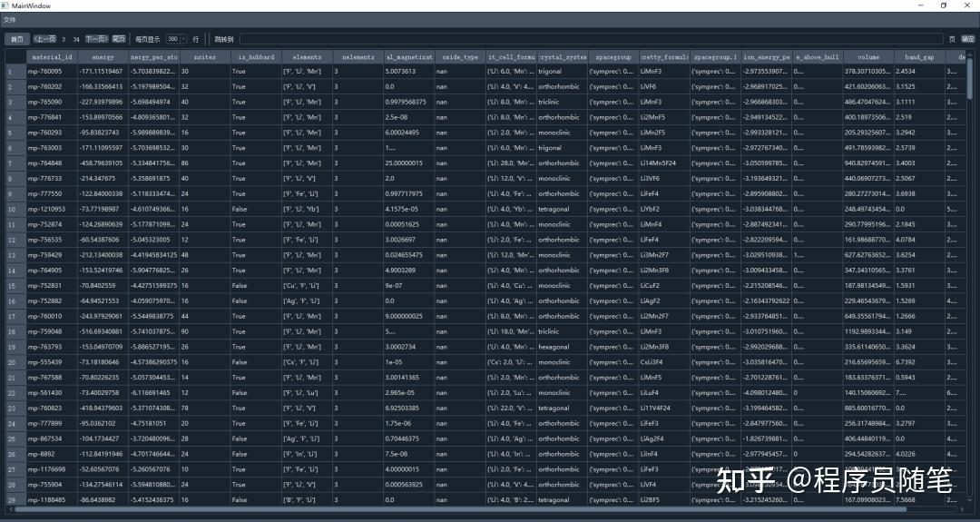Click elements cell ['F', 'In', 'Li']
The width and height of the screenshot is (980, 522).
[x=307, y=455]
